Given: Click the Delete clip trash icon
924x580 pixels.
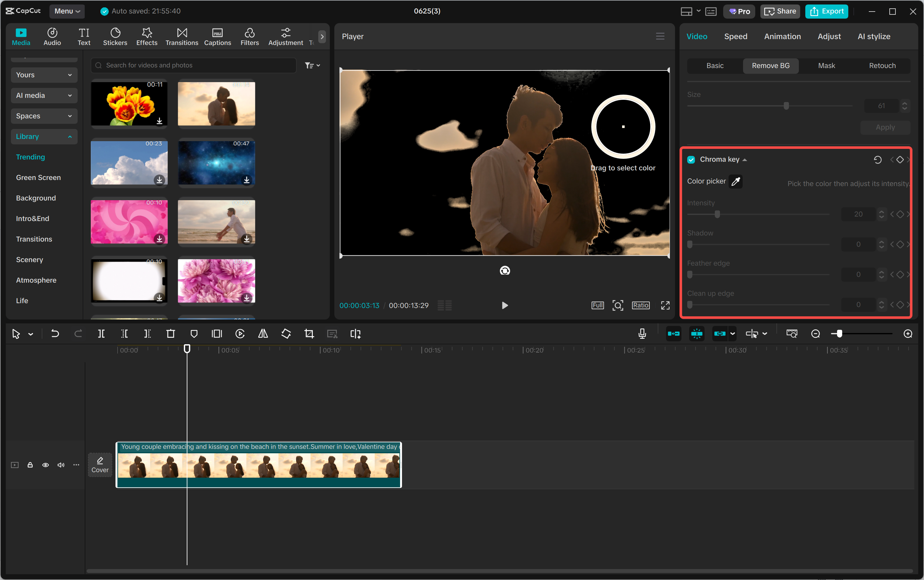Looking at the screenshot, I should tap(171, 334).
